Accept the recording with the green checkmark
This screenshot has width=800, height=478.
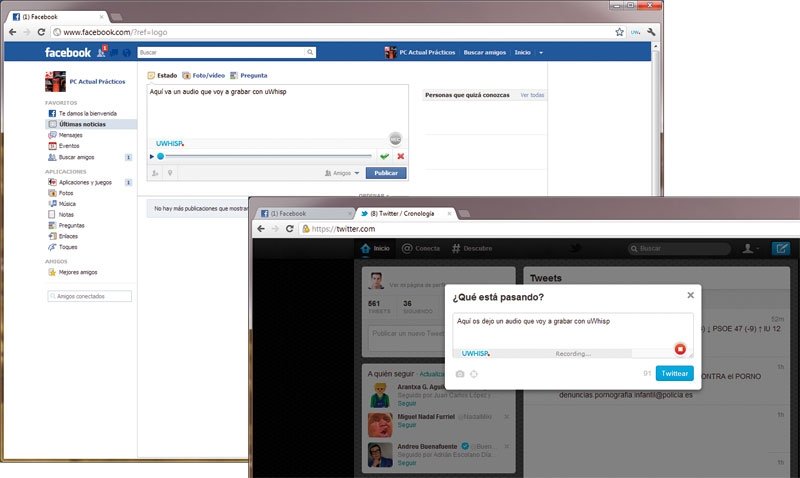(384, 157)
